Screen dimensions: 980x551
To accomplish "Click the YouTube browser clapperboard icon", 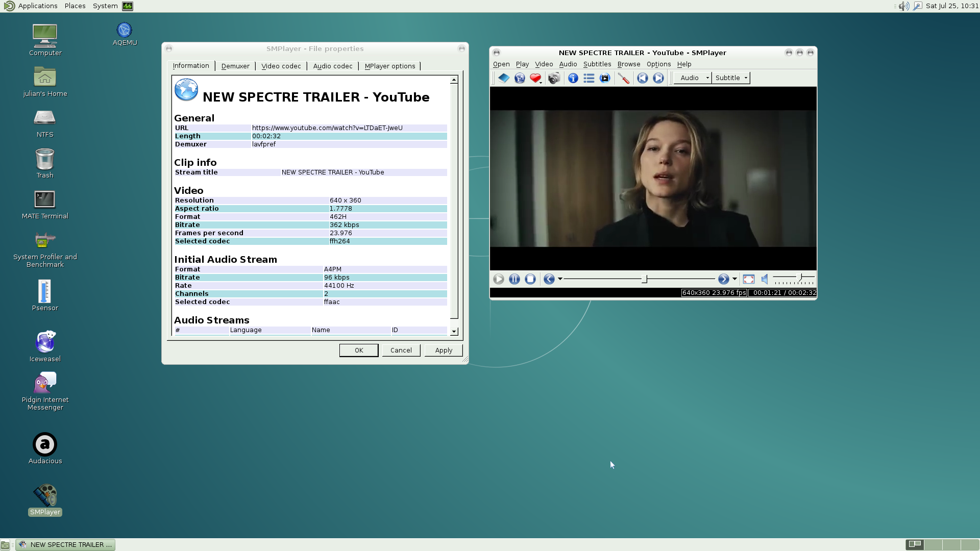I will tap(605, 78).
